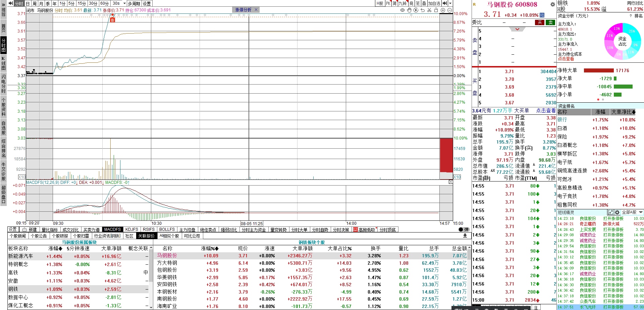Open stock settings gear next to 600808
Viewport: 644px width, 310px height.
552,4
